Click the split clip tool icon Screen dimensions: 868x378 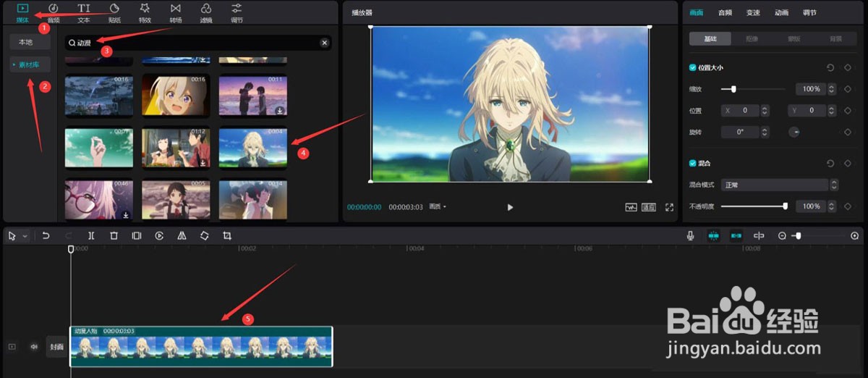[x=91, y=236]
